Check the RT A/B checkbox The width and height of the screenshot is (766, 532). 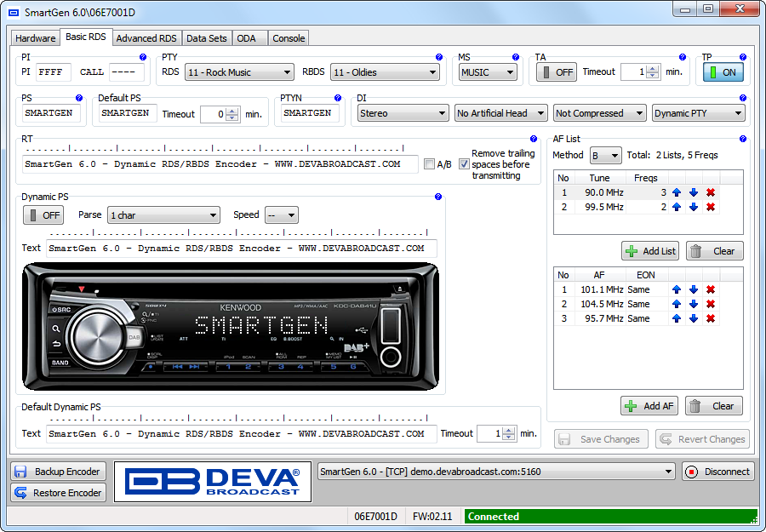point(430,164)
